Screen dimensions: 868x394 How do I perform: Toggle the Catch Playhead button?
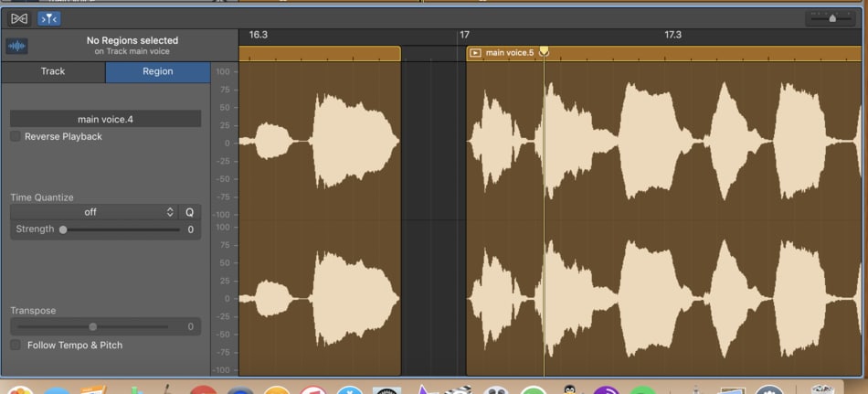point(48,19)
